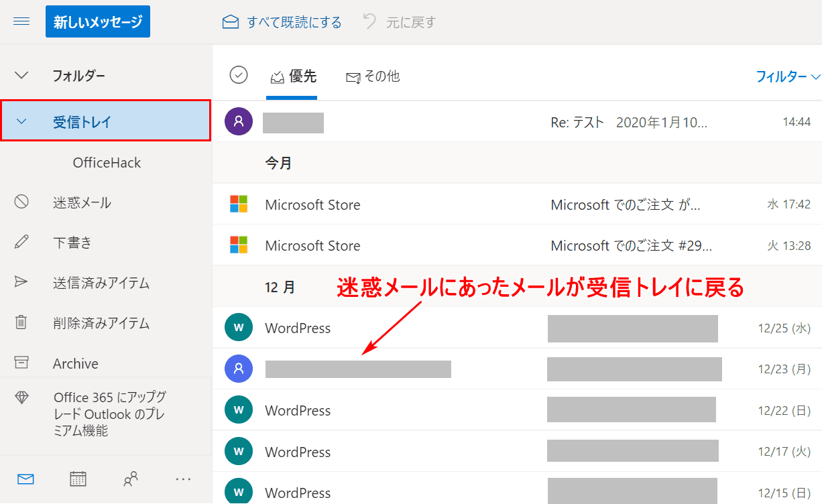Click the hamburger menu icon

click(21, 21)
